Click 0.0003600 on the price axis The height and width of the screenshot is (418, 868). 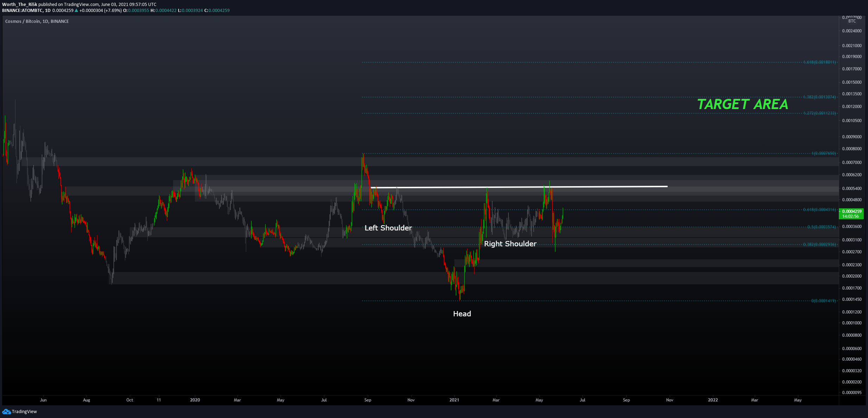[852, 227]
